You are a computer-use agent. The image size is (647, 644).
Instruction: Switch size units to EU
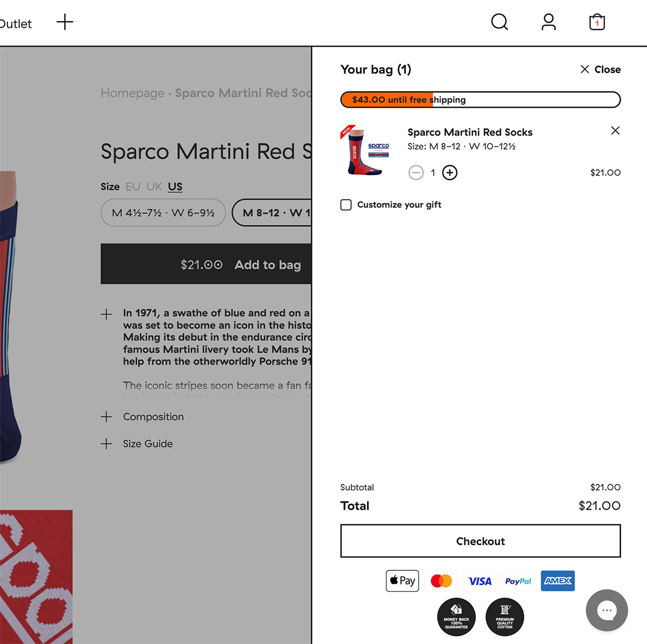(133, 187)
